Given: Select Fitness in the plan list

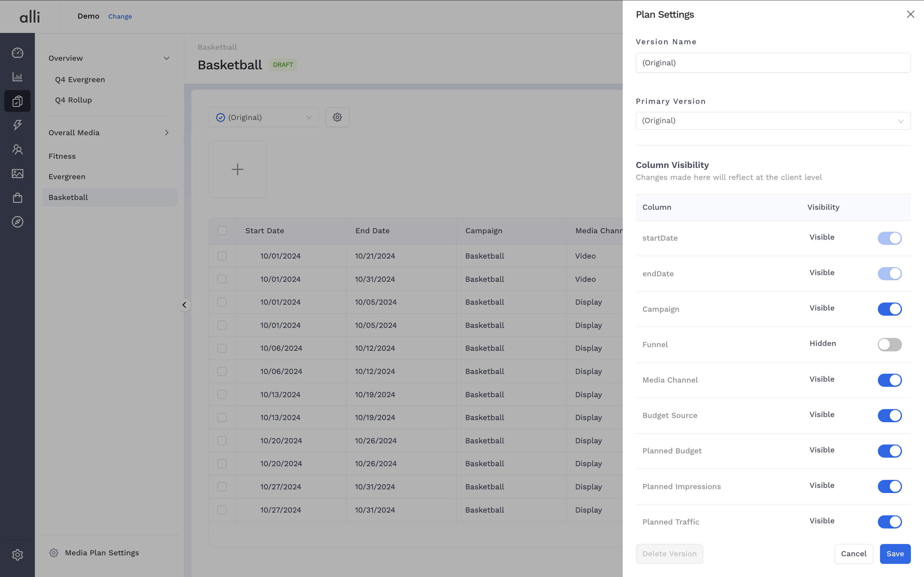Looking at the screenshot, I should point(62,156).
